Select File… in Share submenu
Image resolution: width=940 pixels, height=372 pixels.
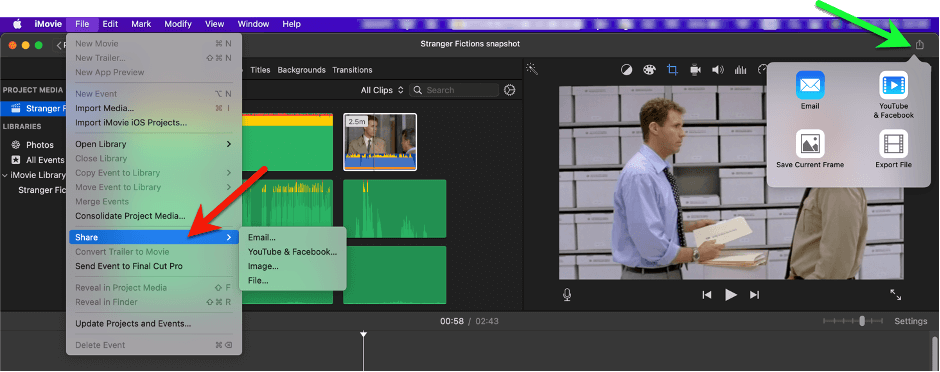[x=293, y=280]
